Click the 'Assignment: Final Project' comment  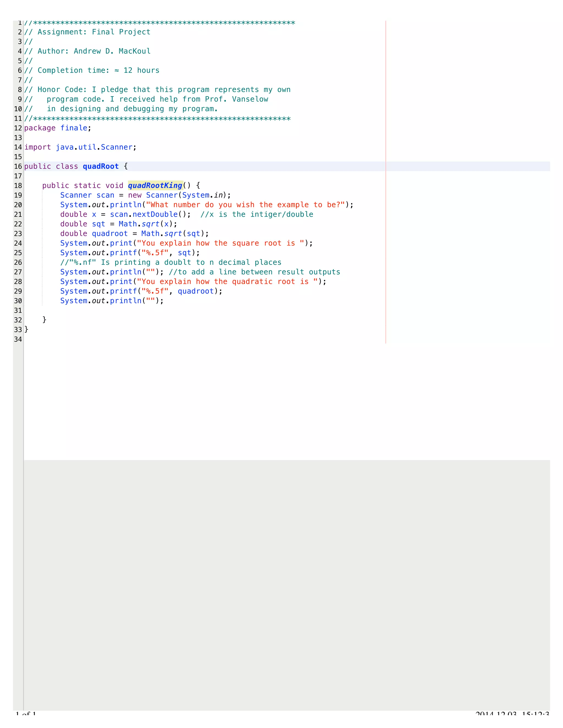pos(87,32)
